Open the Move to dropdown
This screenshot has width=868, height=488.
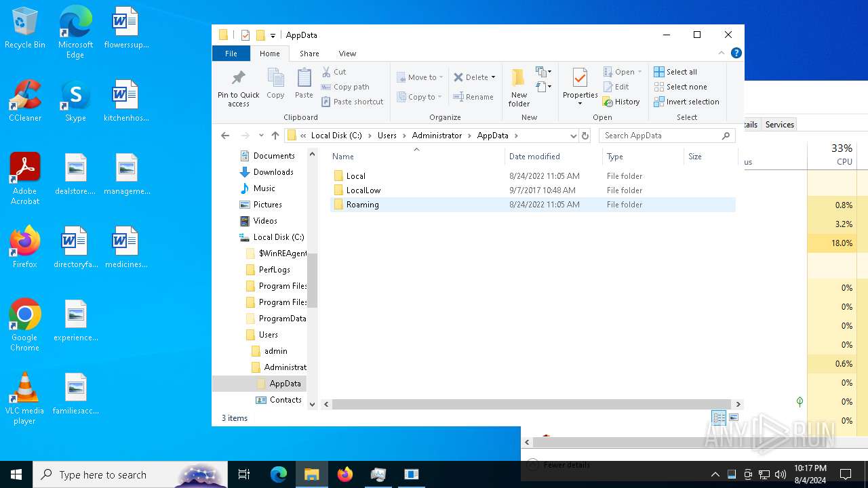[x=420, y=77]
